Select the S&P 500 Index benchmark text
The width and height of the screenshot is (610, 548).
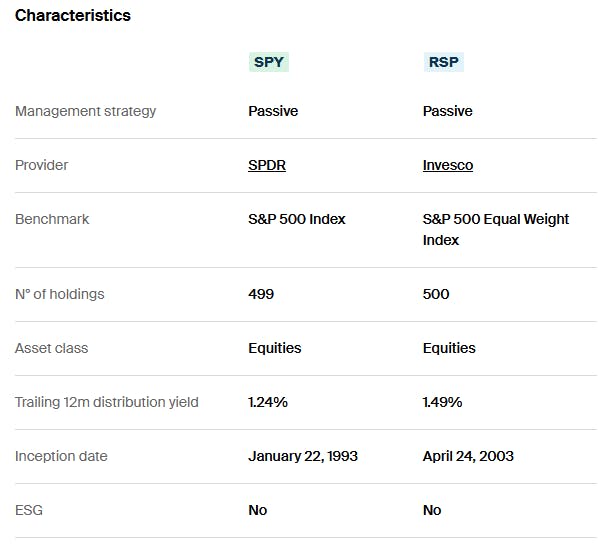[x=297, y=219]
